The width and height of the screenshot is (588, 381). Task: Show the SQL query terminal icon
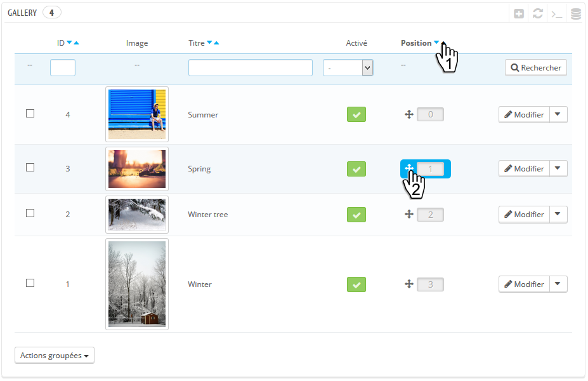click(556, 14)
